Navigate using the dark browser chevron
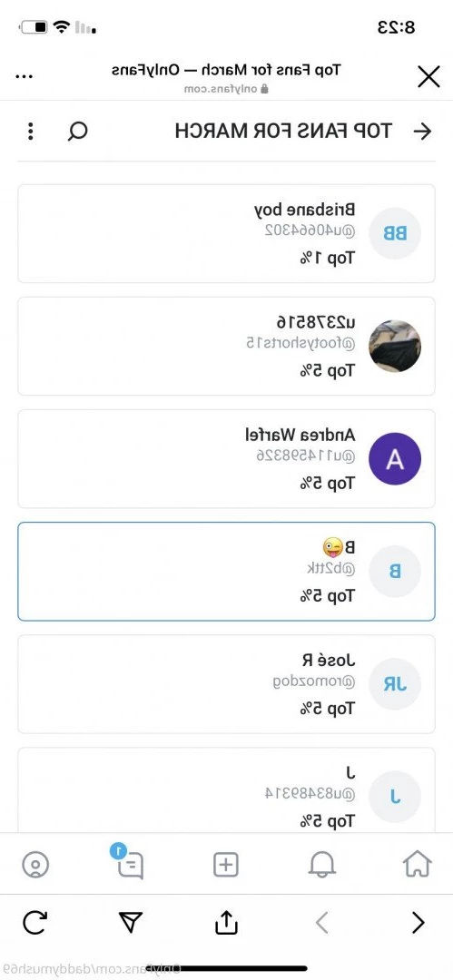 (x=418, y=923)
